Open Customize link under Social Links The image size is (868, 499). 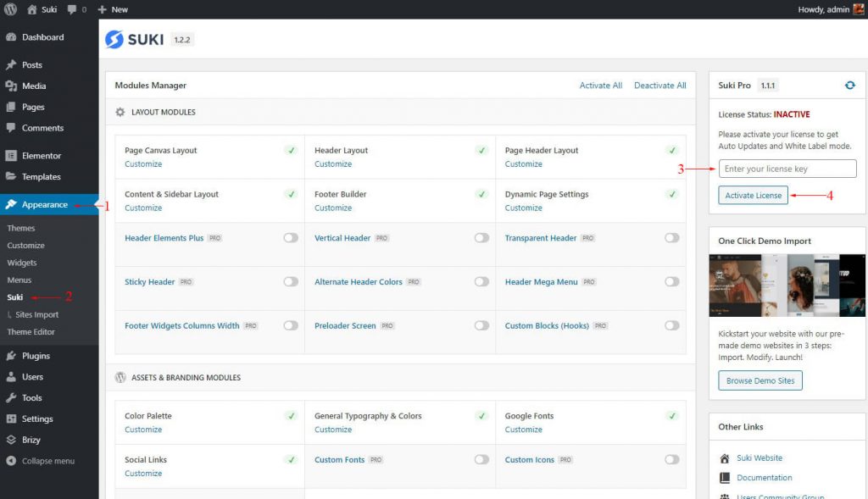(143, 473)
